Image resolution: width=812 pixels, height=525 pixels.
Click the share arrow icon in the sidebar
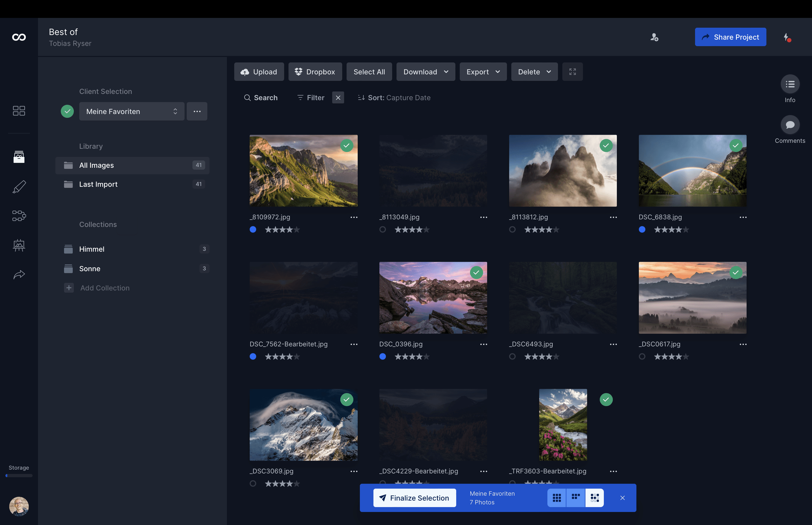(x=19, y=274)
